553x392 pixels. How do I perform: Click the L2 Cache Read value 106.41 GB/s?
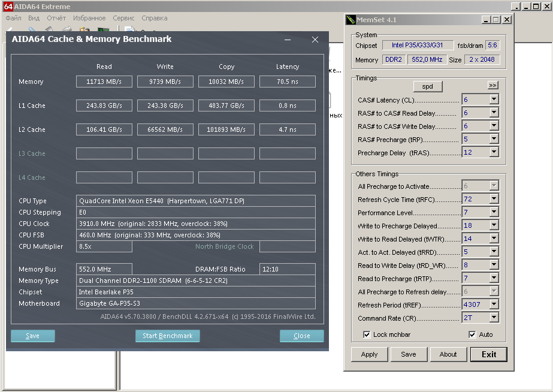pos(104,129)
